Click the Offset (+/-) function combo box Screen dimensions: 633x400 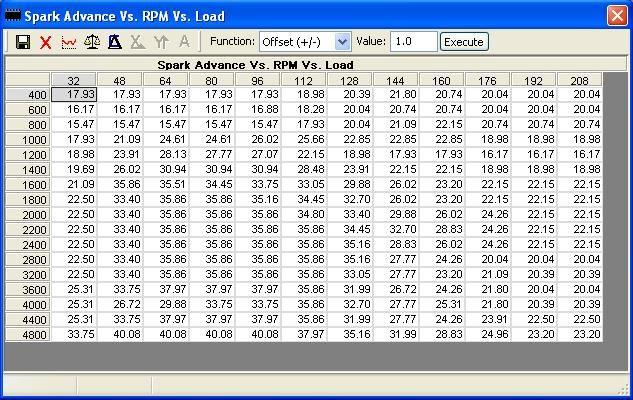pos(297,42)
